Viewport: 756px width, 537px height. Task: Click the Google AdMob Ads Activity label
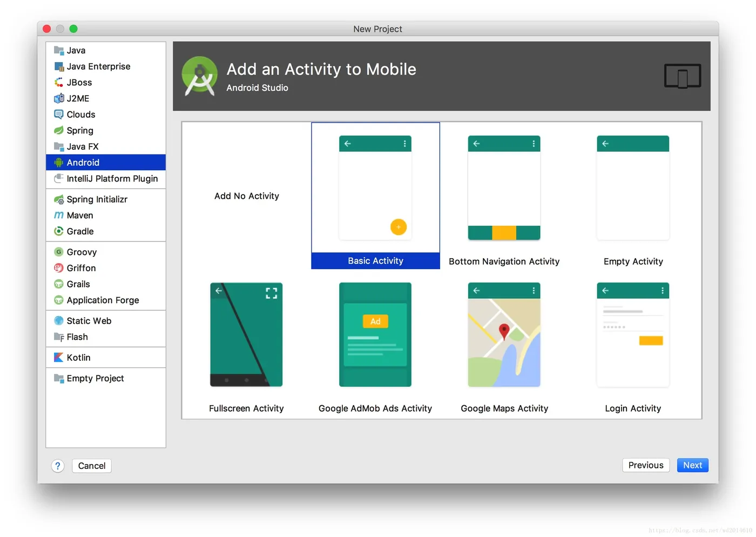[375, 408]
